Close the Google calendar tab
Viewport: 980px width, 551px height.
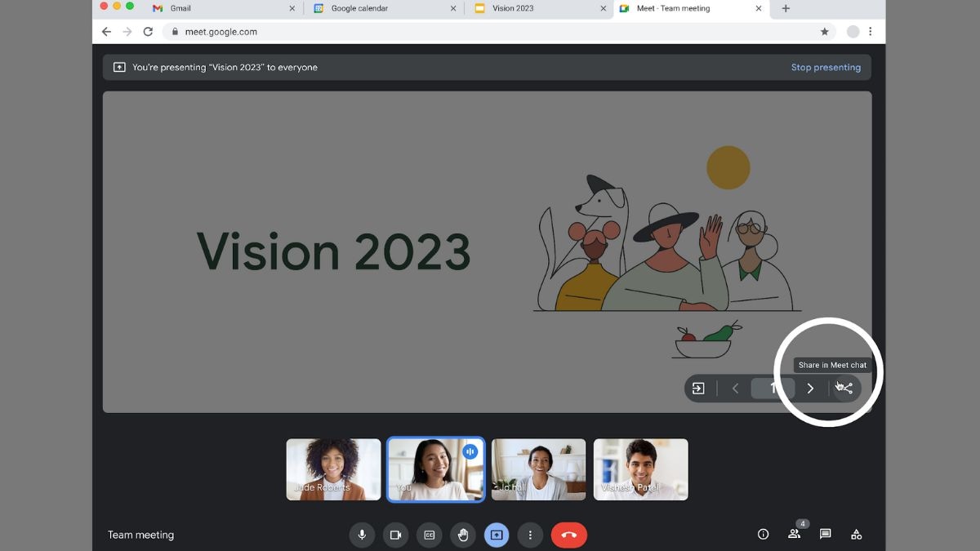[453, 8]
